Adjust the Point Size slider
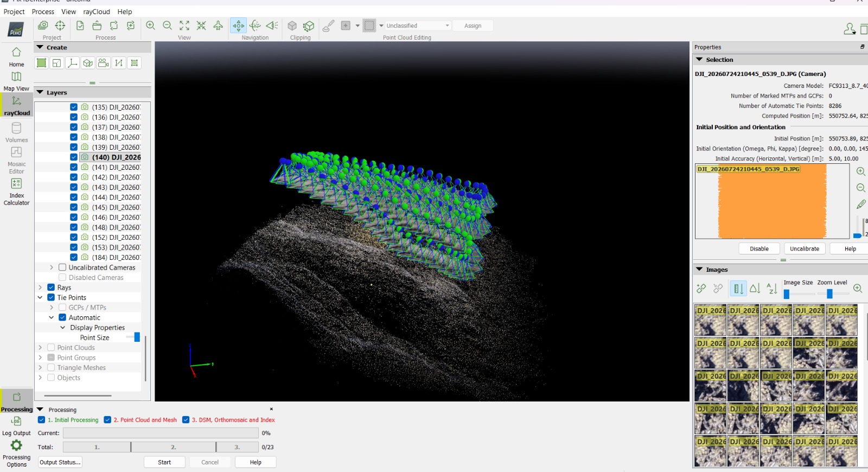Viewport: 868px width, 472px height. 137,337
